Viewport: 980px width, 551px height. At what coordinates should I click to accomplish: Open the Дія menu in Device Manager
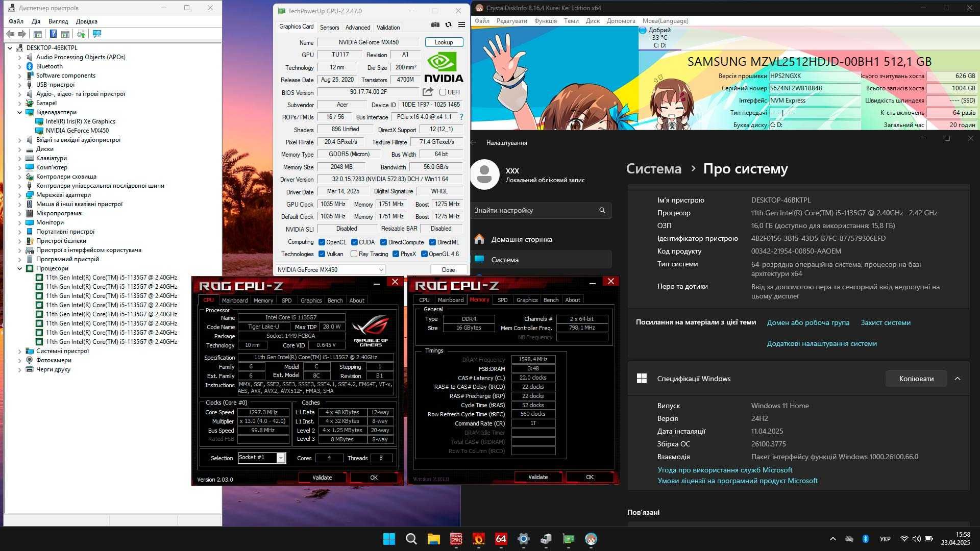coord(36,21)
